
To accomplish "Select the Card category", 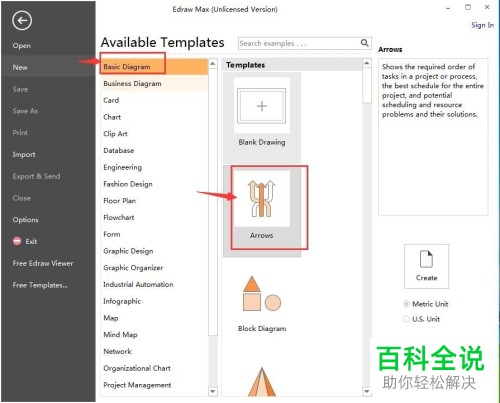I will pos(111,100).
